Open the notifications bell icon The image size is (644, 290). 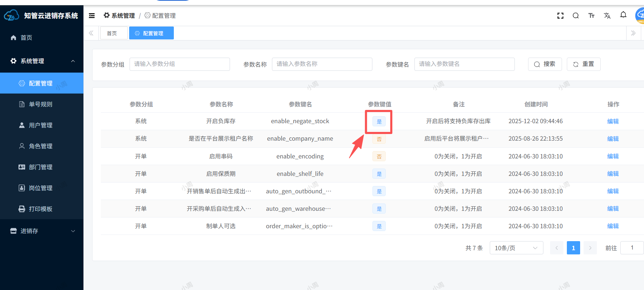623,15
